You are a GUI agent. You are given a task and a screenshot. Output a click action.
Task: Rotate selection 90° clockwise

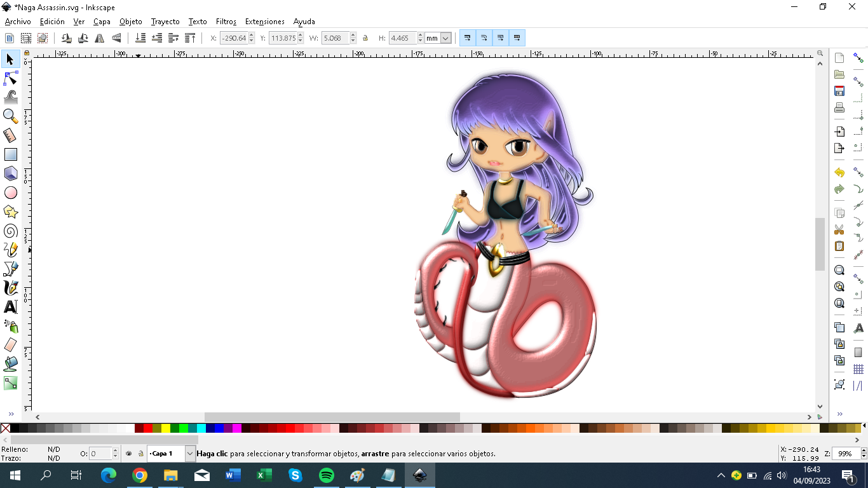click(x=83, y=38)
